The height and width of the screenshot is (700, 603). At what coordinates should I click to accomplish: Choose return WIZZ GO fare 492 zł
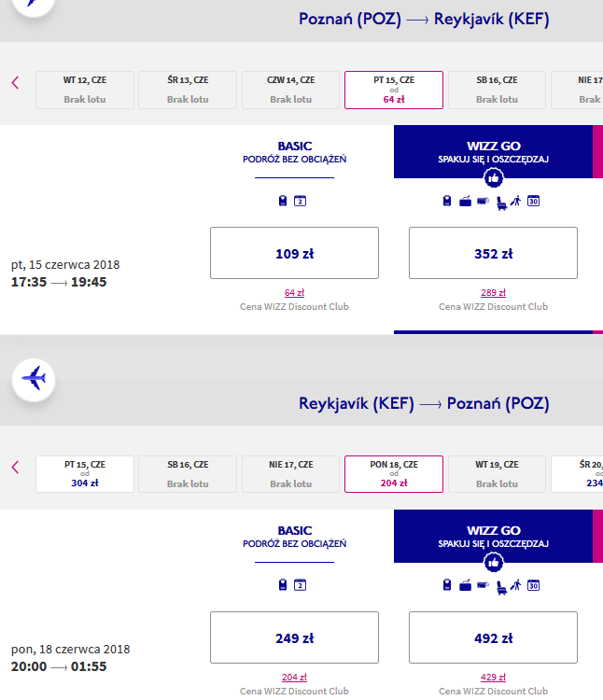pos(493,637)
